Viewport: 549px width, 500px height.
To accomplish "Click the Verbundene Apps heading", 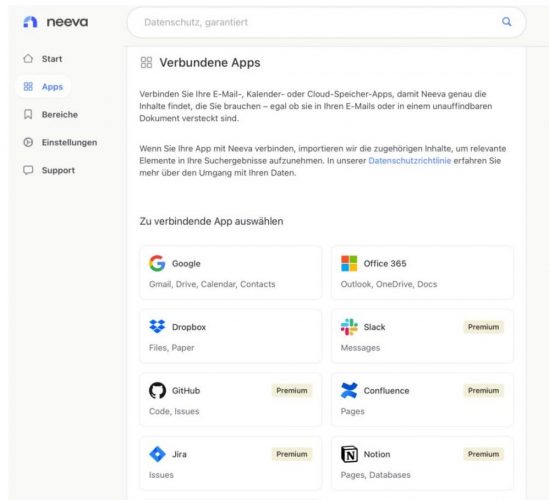I will [x=210, y=63].
